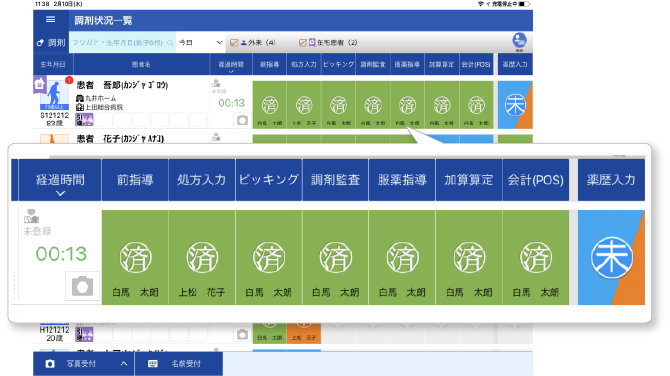Click the 済 stamp by 上松 花子
670x376 pixels.
(202, 258)
